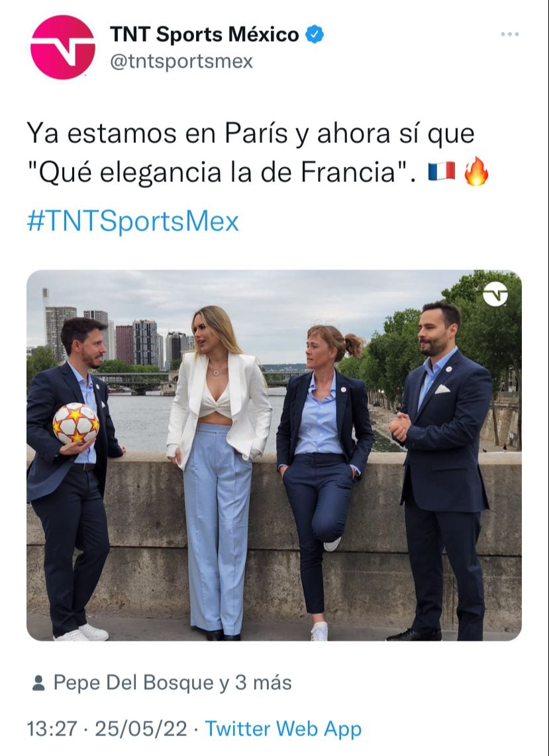The image size is (549, 756).
Task: Click the fire emoji in the tweet
Action: click(x=476, y=171)
